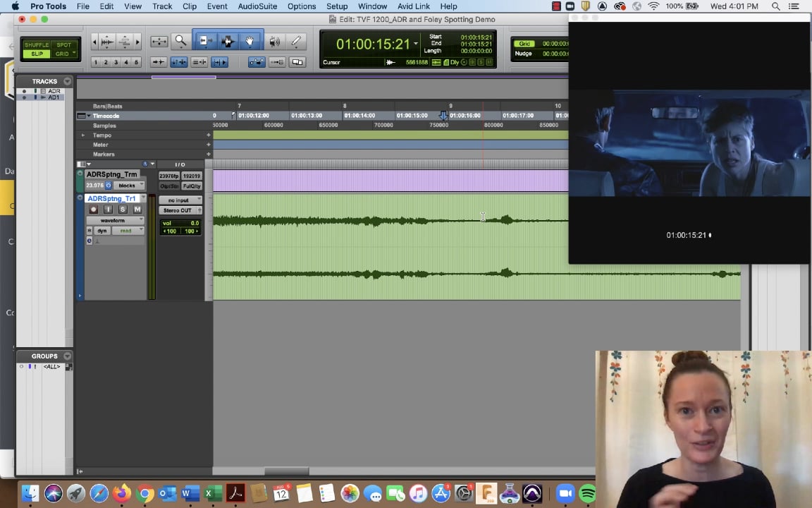The image size is (812, 508).
Task: Select the Pencil tool
Action: click(296, 41)
